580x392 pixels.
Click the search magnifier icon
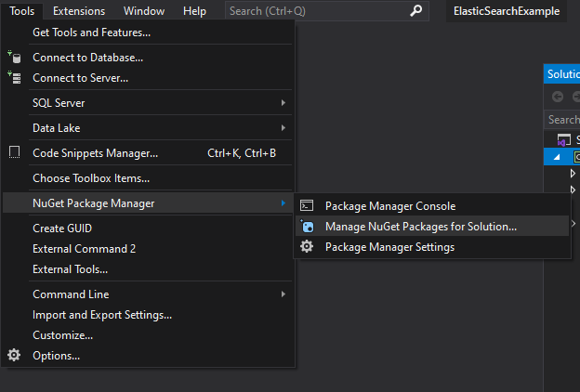click(x=416, y=11)
